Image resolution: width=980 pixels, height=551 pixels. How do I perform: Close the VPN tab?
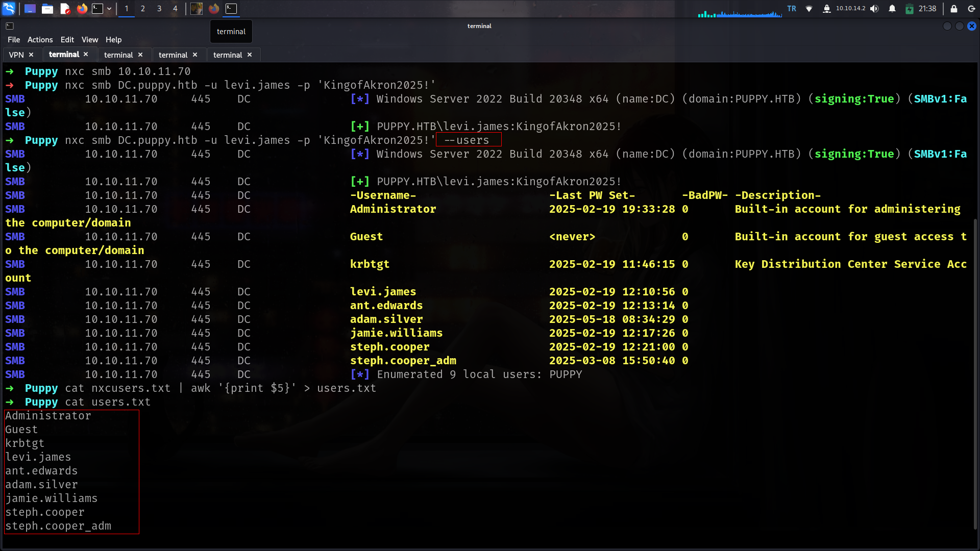[x=31, y=55]
